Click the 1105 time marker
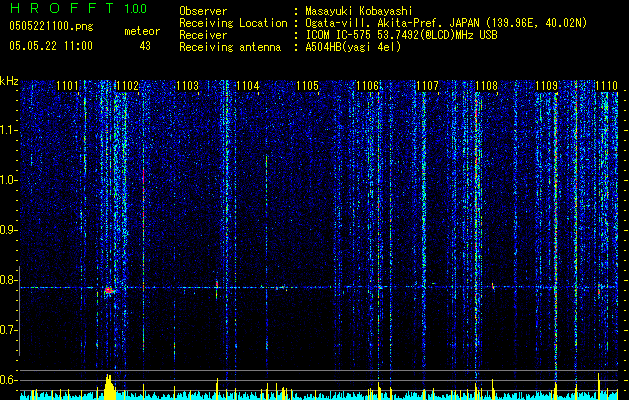 pos(307,86)
